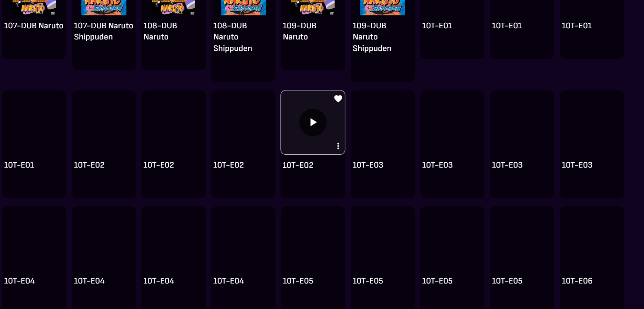The width and height of the screenshot is (644, 309).
Task: Click the 10T-E02 title under the highlighted card
Action: coord(298,165)
